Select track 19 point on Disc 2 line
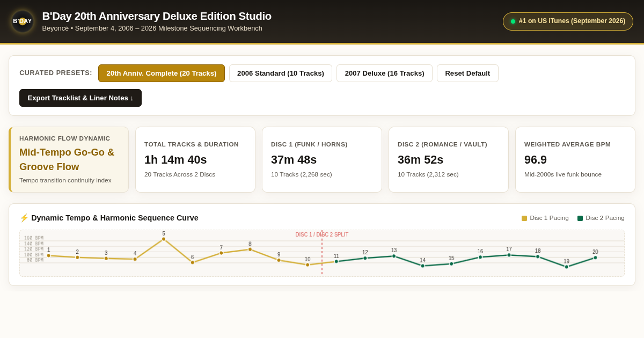 (567, 267)
